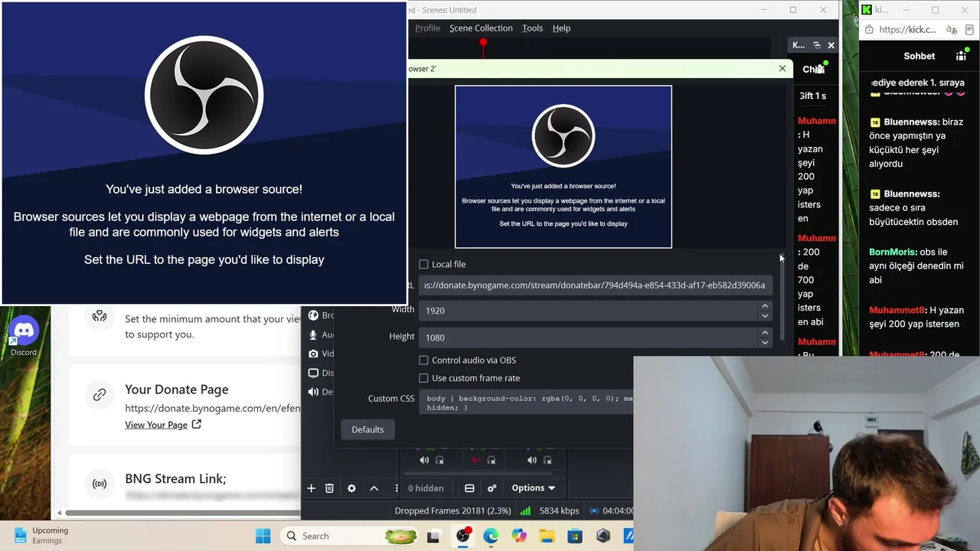Screen dimensions: 980x551
Task: Open Microsoft Store from the taskbar
Action: pyautogui.click(x=575, y=536)
